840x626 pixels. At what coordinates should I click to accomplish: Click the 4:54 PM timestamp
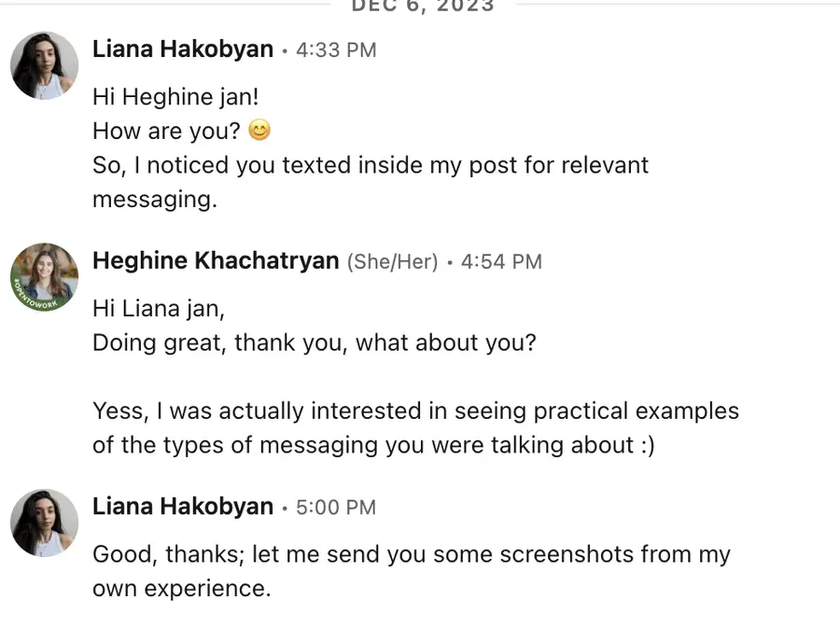pyautogui.click(x=501, y=262)
